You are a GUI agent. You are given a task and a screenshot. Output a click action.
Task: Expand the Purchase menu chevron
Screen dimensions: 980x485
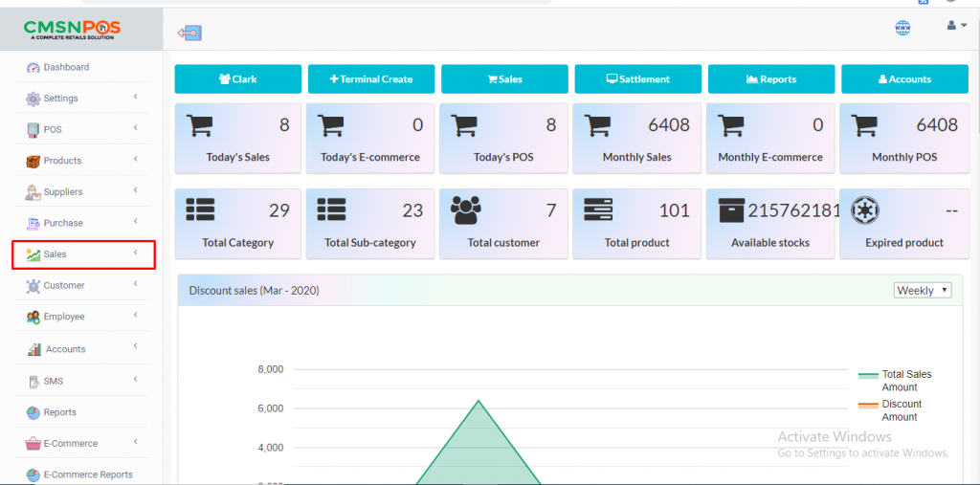135,221
